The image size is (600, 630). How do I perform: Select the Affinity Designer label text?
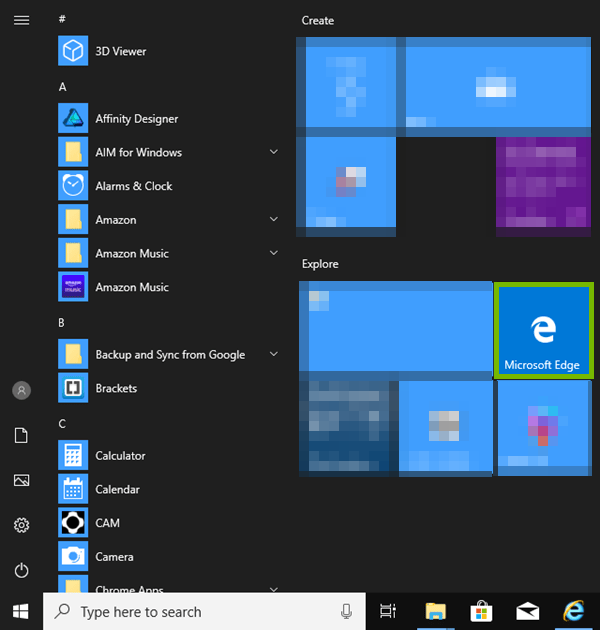(137, 119)
